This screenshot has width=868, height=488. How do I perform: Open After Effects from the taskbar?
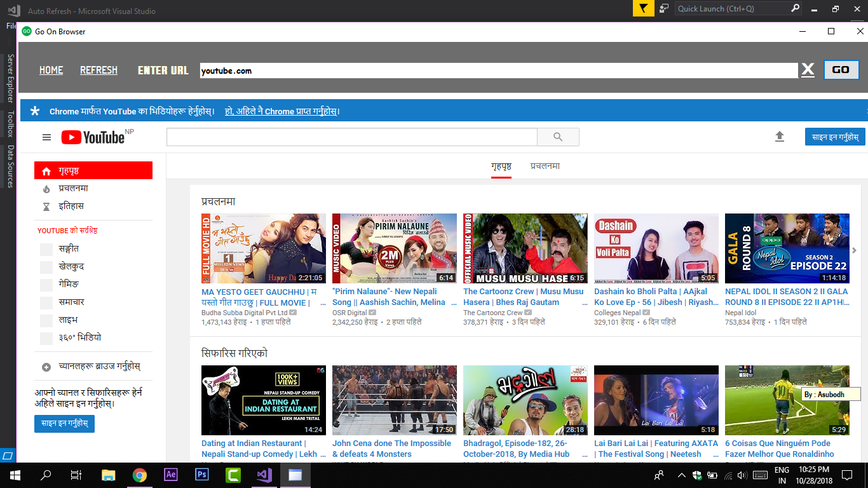tap(171, 475)
